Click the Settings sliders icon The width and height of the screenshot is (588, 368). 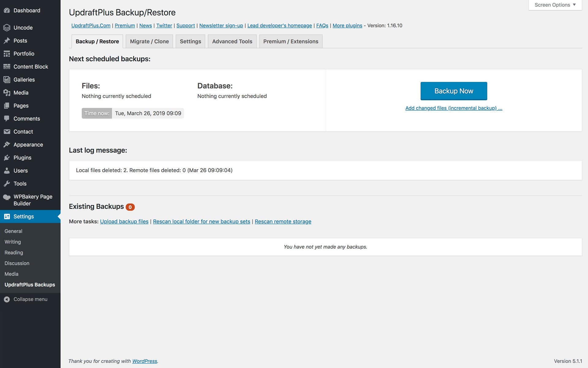point(7,217)
